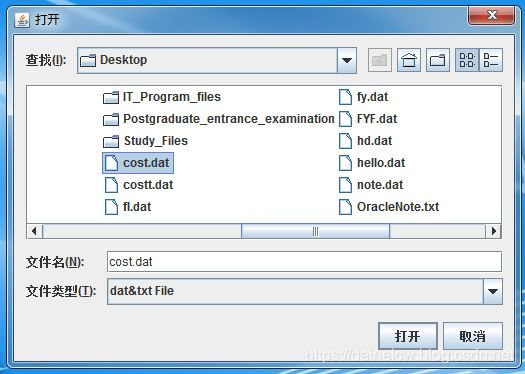Select the Study_Files folder
The image size is (525, 374).
coord(145,141)
